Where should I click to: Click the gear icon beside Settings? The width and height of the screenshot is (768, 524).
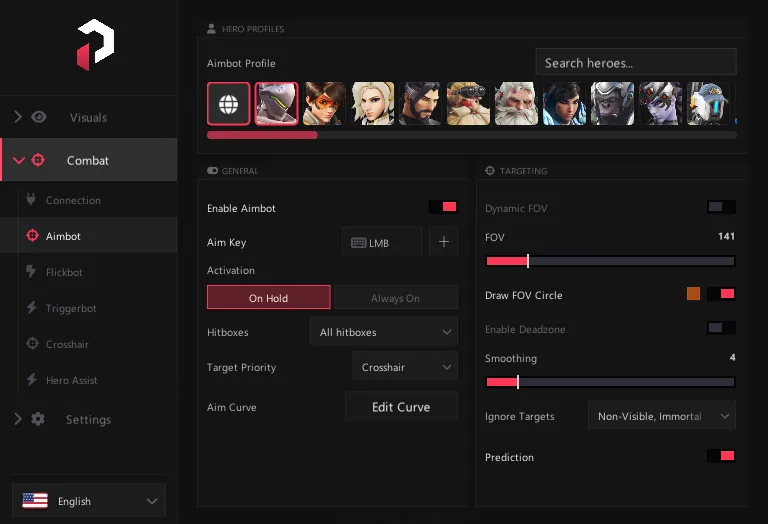coord(38,419)
